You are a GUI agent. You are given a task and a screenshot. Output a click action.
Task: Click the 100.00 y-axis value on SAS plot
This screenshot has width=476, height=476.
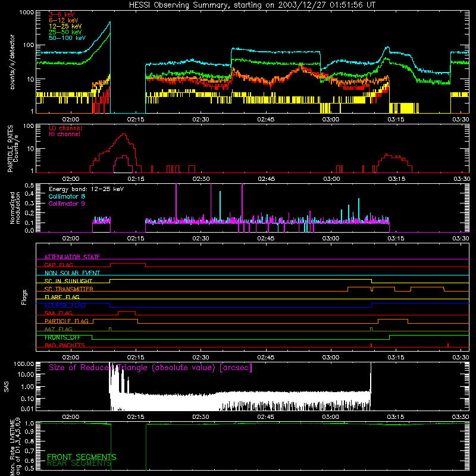coord(24,364)
